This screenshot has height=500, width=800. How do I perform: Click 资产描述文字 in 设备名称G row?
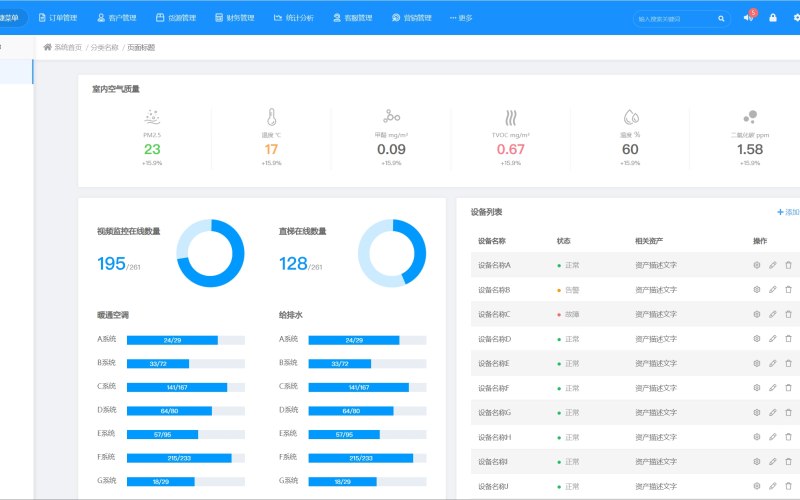[656, 412]
